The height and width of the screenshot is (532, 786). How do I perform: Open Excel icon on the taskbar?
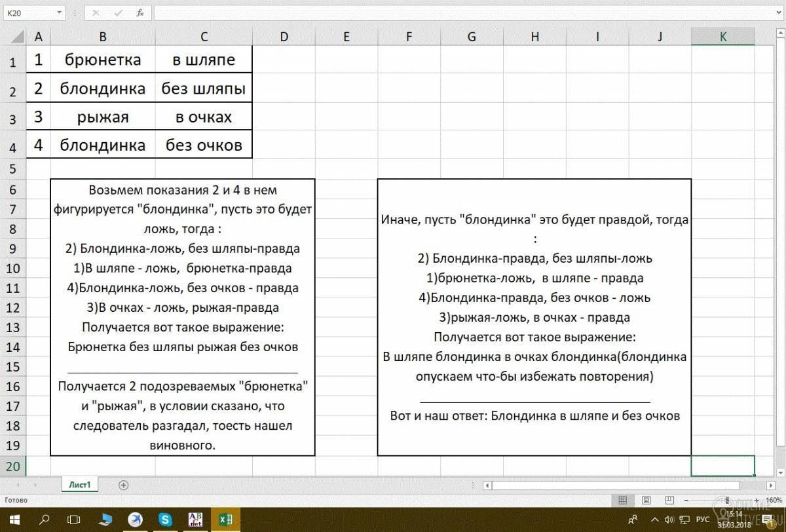tap(225, 520)
